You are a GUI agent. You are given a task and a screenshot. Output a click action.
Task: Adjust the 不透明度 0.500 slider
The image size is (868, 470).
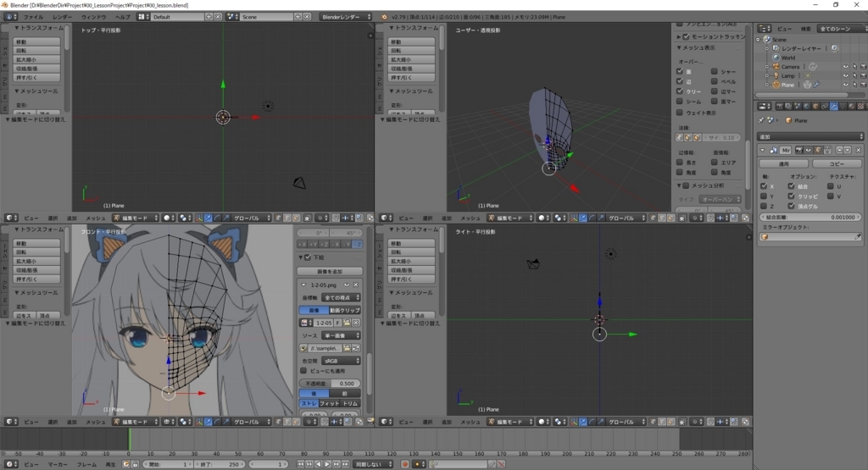point(330,383)
